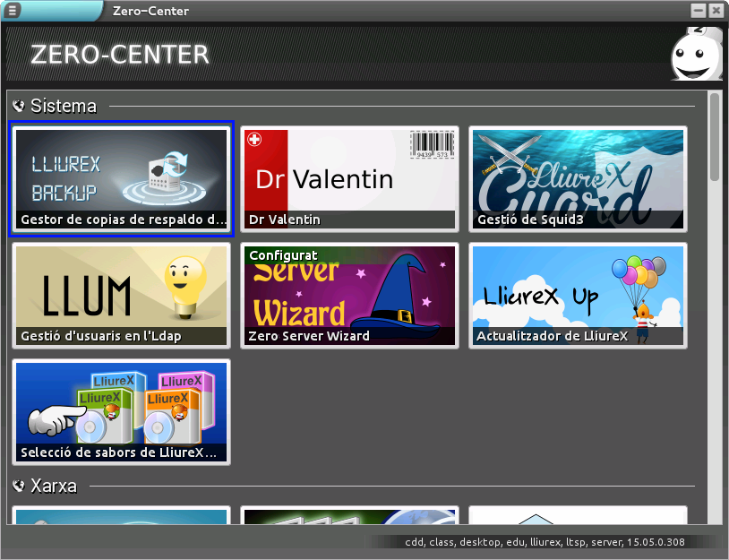
Task: Collapse the Xarxa section
Action: [19, 487]
